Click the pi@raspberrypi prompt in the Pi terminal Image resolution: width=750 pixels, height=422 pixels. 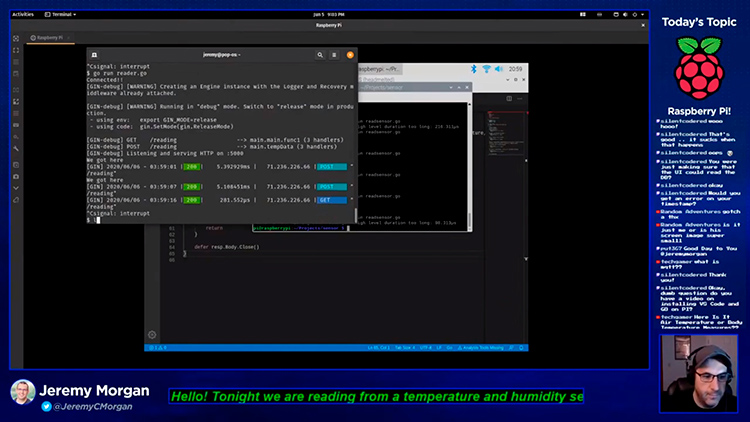coord(299,228)
